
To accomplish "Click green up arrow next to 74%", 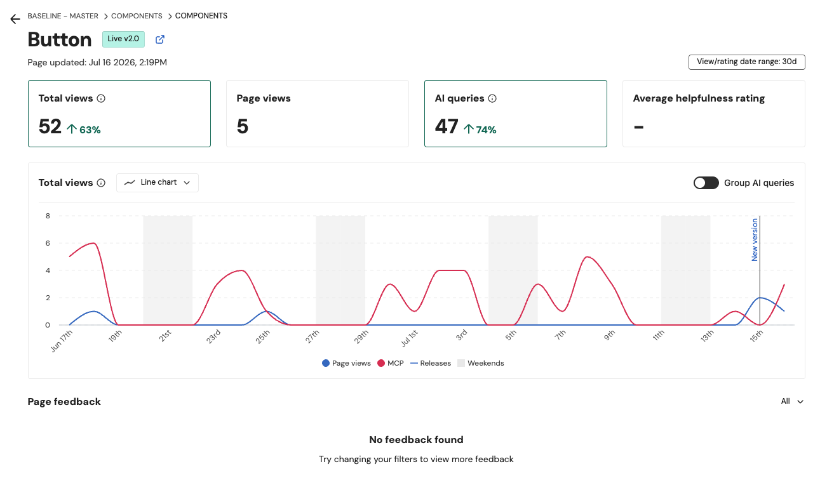I will coord(469,129).
